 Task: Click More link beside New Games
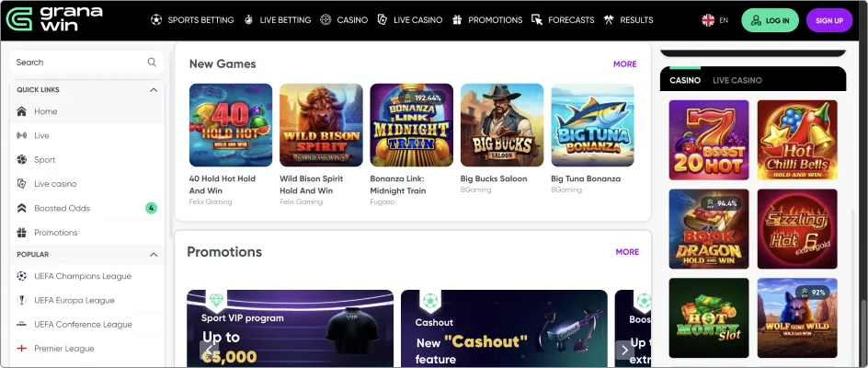(624, 64)
